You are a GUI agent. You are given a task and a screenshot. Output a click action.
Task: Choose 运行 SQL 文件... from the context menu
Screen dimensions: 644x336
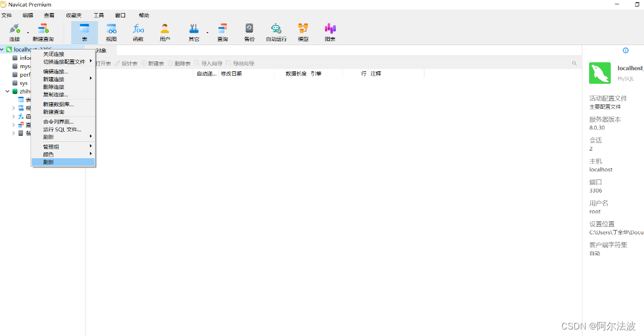pyautogui.click(x=63, y=129)
